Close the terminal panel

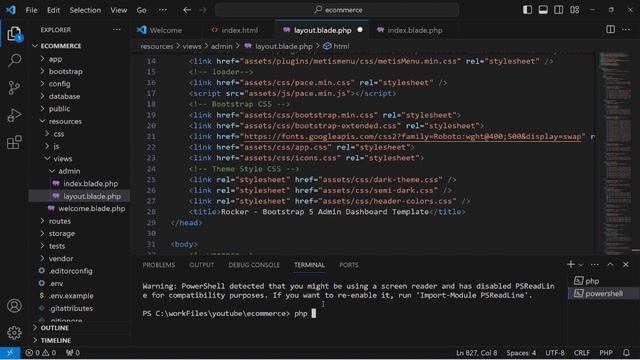click(x=625, y=264)
